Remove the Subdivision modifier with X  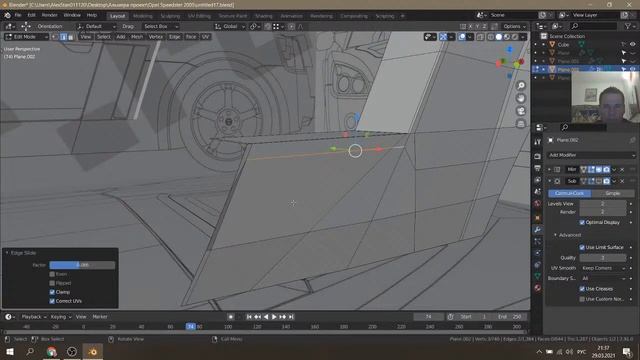(x=622, y=181)
